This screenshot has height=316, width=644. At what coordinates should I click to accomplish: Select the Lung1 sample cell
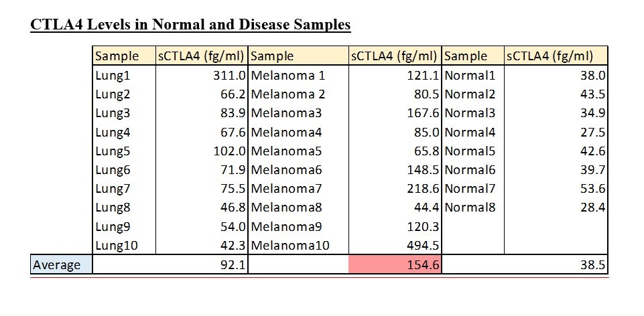(124, 76)
